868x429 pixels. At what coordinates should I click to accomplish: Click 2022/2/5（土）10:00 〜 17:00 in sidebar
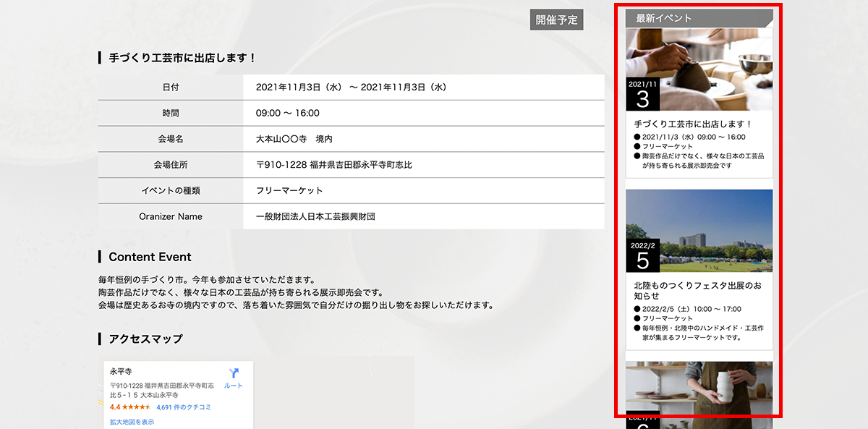(692, 309)
